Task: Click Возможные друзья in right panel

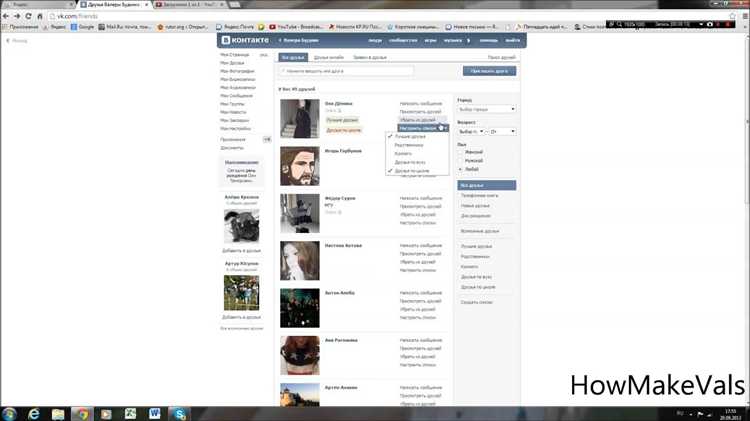Action: (480, 231)
